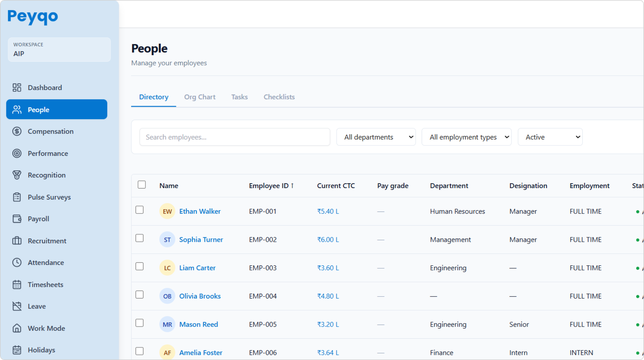This screenshot has height=360, width=644.
Task: Click the LC avatar for Liam Carter
Action: coord(167,268)
